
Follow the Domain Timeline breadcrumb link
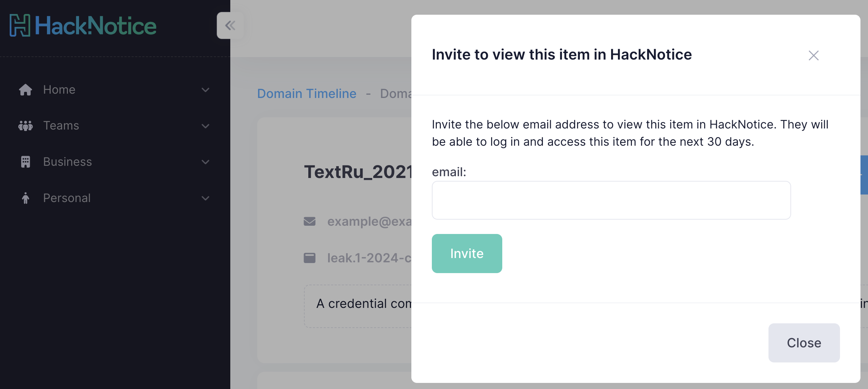click(306, 94)
